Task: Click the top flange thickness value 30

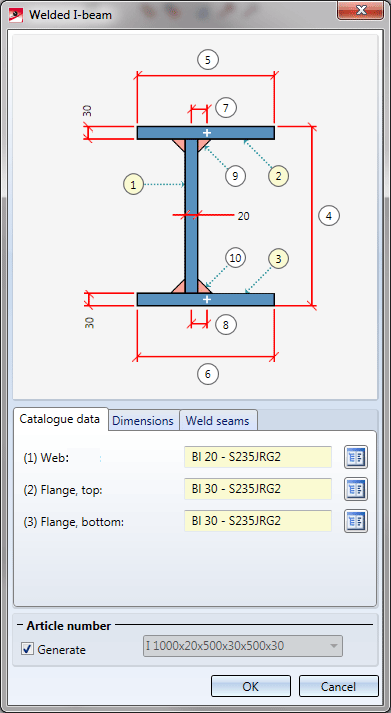Action: pos(87,110)
